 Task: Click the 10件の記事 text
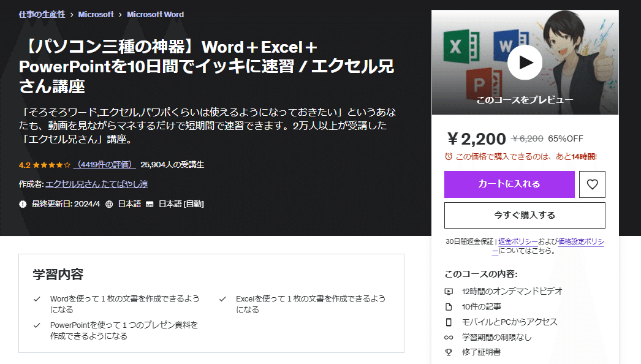coord(481,307)
